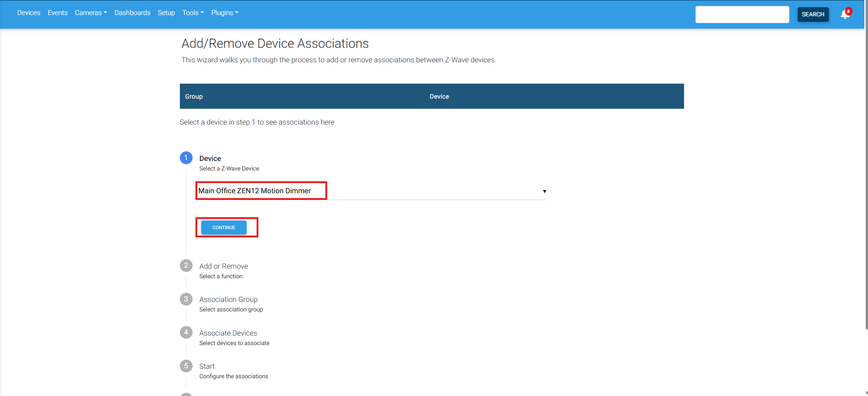Click step 5 Start circle
The width and height of the screenshot is (868, 396).
pos(186,366)
